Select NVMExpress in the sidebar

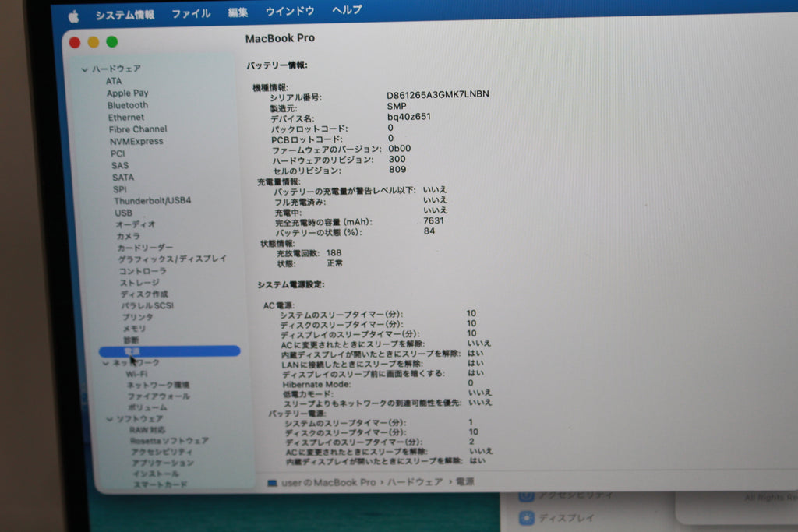(x=136, y=142)
